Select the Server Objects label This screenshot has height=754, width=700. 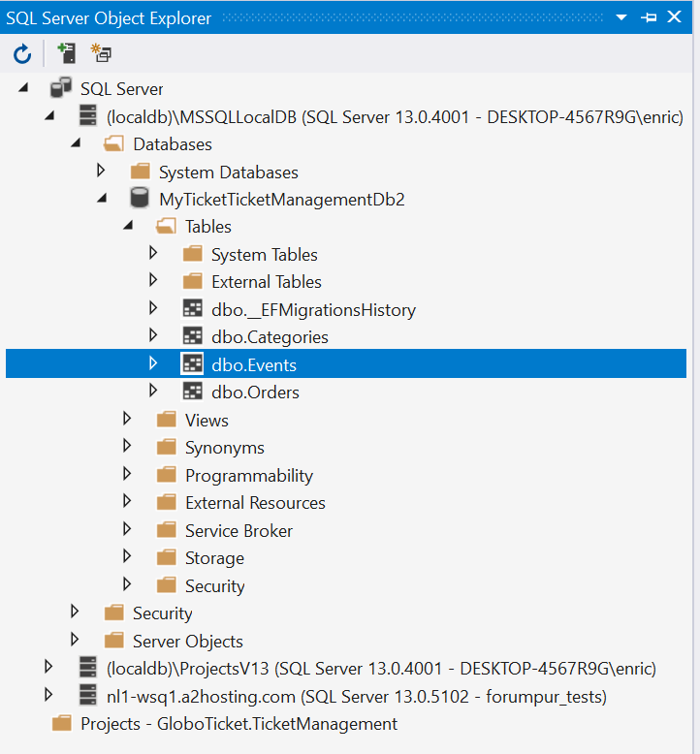pos(188,642)
